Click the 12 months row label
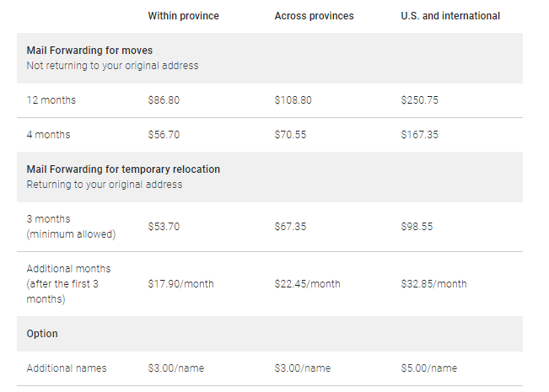 pos(51,100)
